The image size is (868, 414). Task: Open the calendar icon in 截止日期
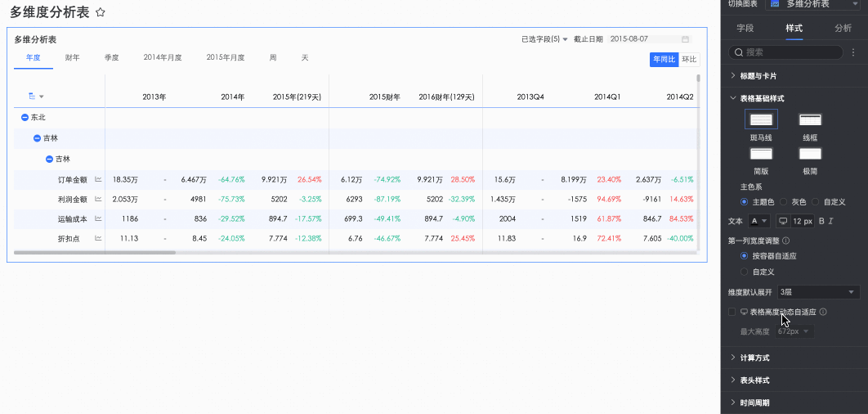pos(685,39)
